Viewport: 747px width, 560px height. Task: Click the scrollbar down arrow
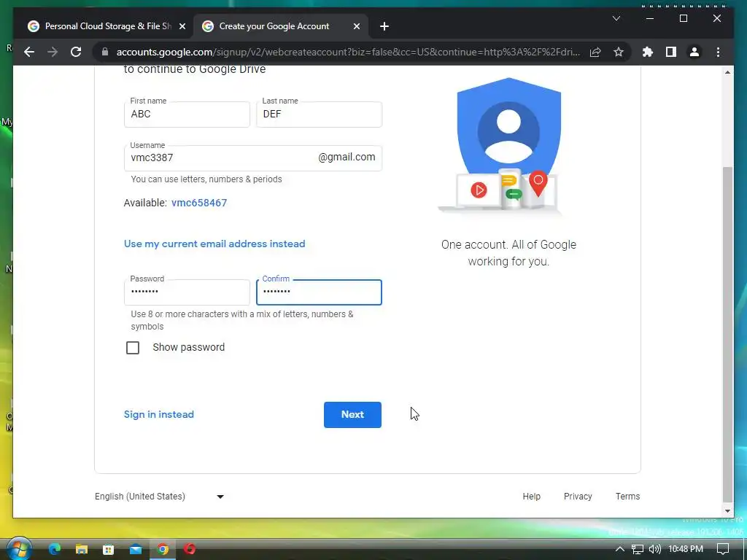[x=727, y=511]
